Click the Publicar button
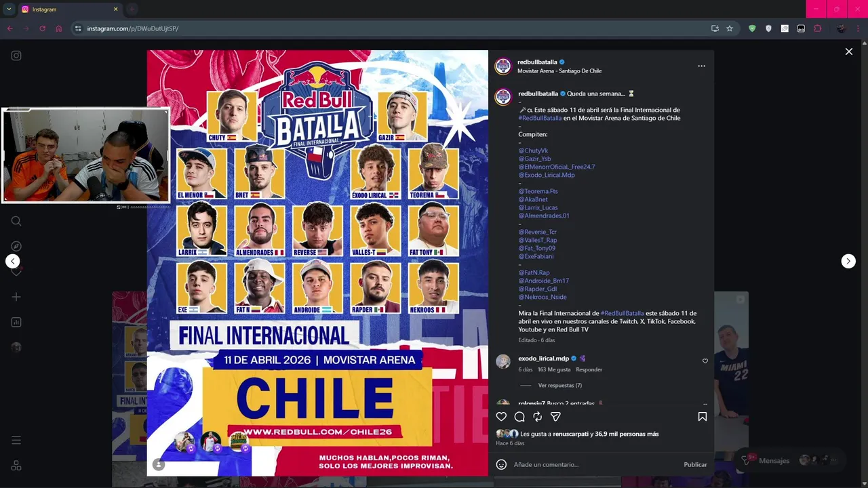Screen dimensions: 868x488 click(695, 464)
